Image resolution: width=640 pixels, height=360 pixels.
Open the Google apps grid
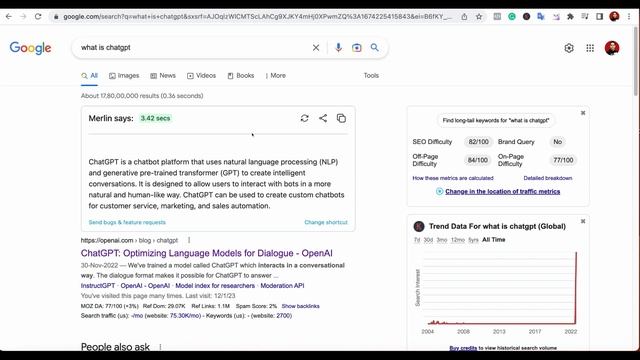click(590, 48)
